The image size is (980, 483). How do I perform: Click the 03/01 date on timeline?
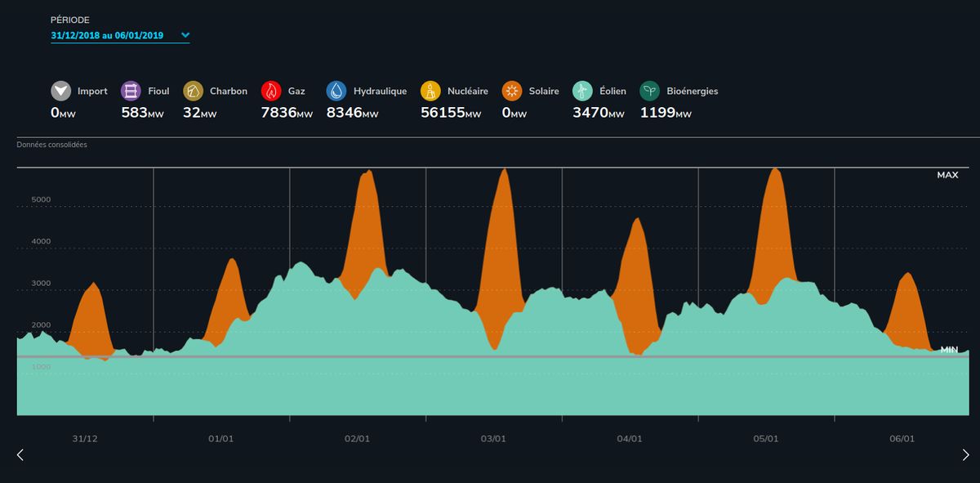493,439
